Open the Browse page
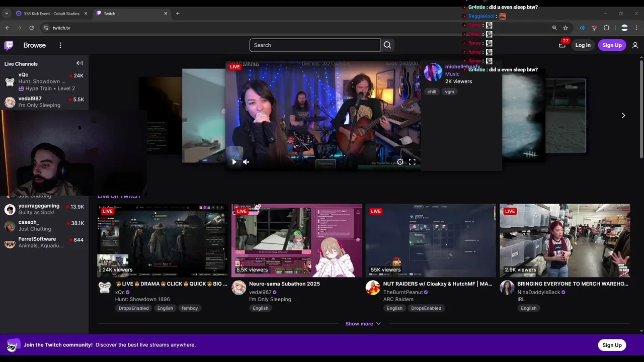644x362 pixels. (x=35, y=45)
